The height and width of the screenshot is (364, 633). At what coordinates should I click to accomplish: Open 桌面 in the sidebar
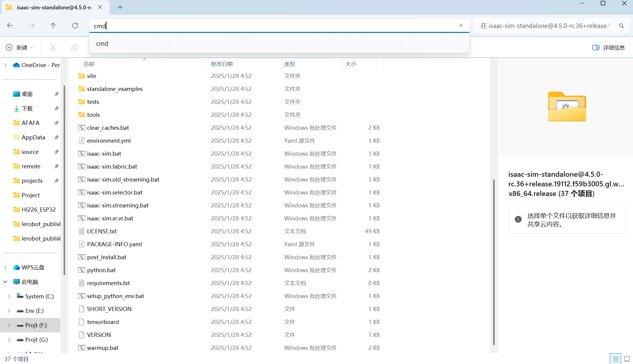(27, 94)
